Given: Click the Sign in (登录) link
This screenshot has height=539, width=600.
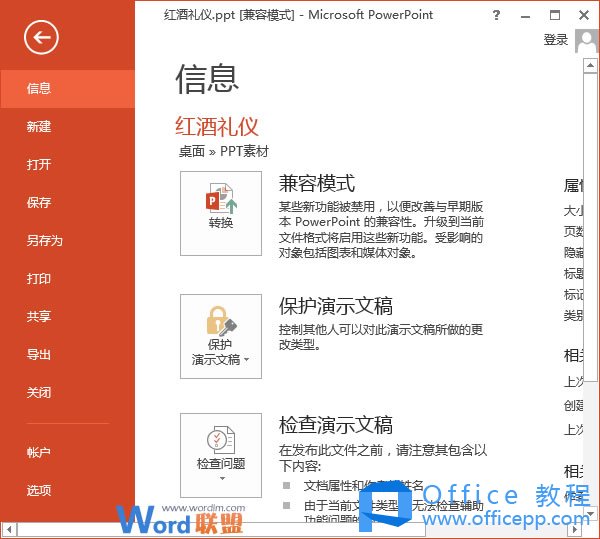Looking at the screenshot, I should 555,40.
